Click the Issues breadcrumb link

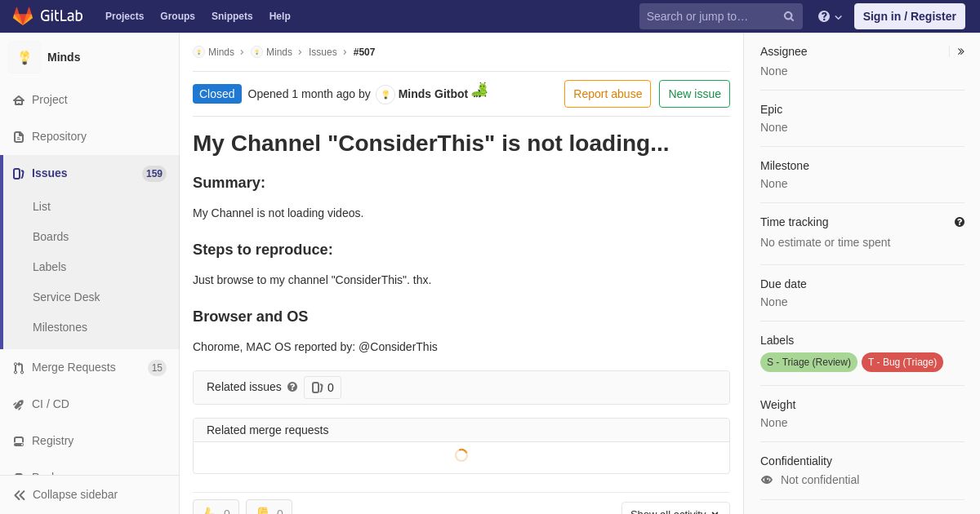click(323, 52)
